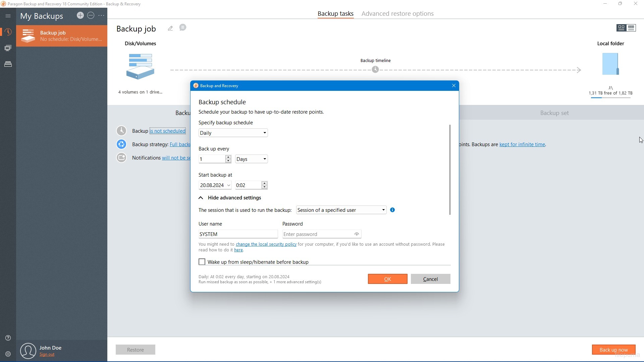Select the Backup set tab

pyautogui.click(x=554, y=113)
